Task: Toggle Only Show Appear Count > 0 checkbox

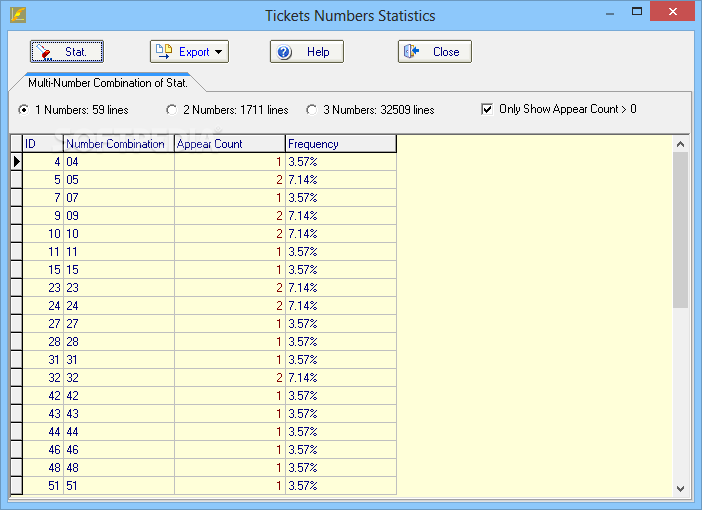Action: (487, 109)
